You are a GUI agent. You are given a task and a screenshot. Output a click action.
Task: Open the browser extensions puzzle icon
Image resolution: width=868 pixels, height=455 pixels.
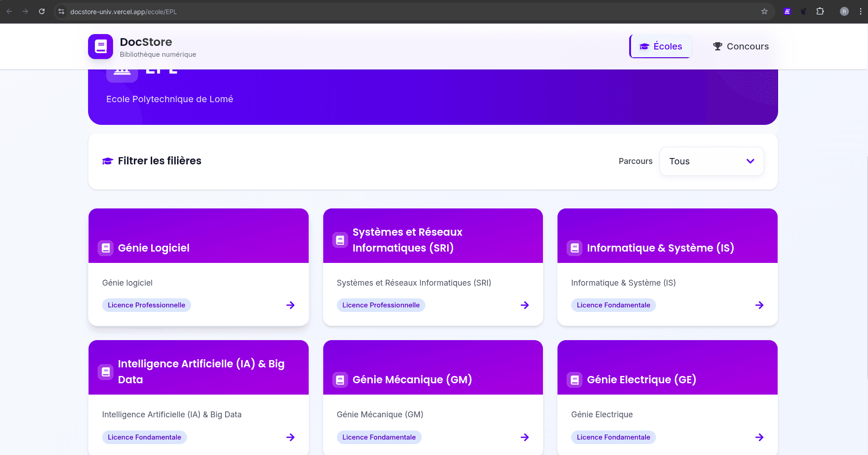click(x=820, y=11)
